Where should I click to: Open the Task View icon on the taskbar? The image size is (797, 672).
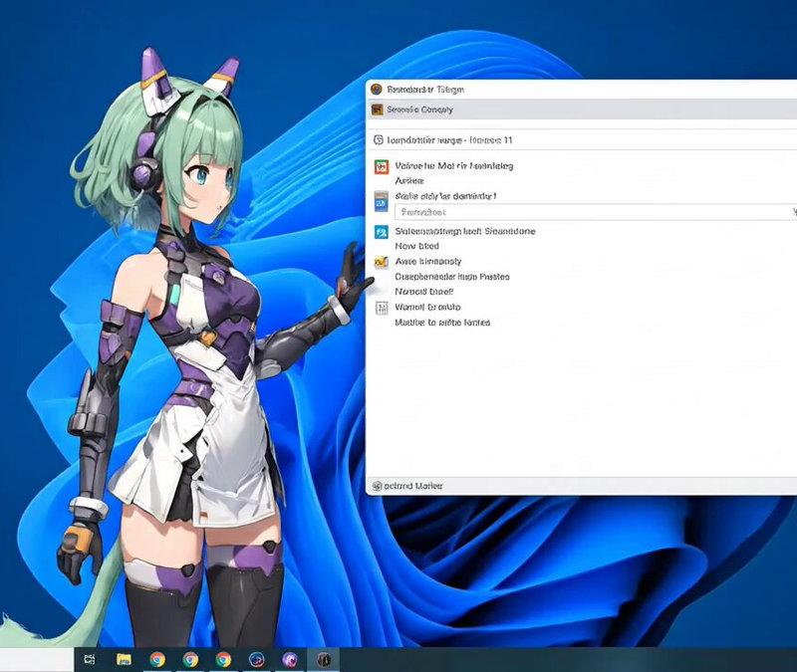(90, 659)
